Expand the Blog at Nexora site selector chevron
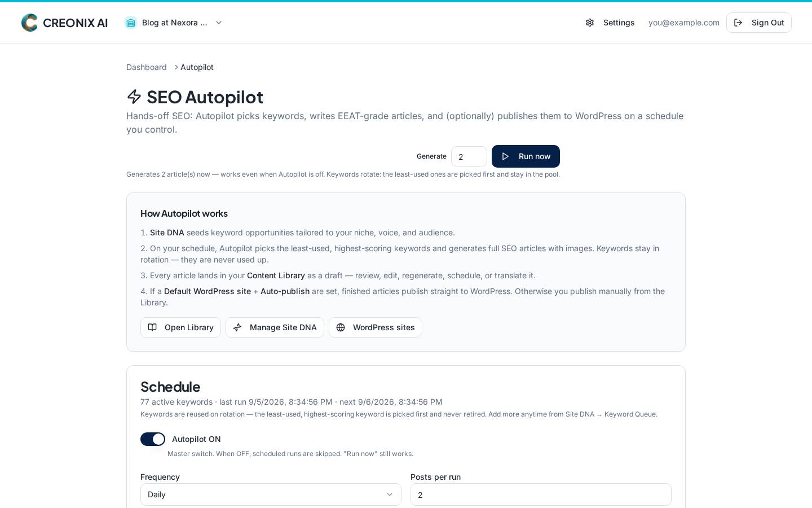This screenshot has width=812, height=508. pos(219,23)
